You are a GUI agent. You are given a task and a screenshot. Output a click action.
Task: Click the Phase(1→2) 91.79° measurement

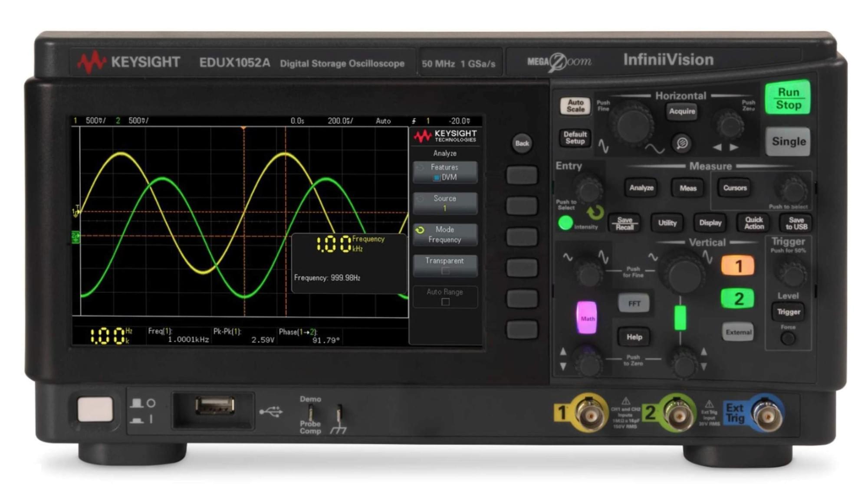(309, 336)
